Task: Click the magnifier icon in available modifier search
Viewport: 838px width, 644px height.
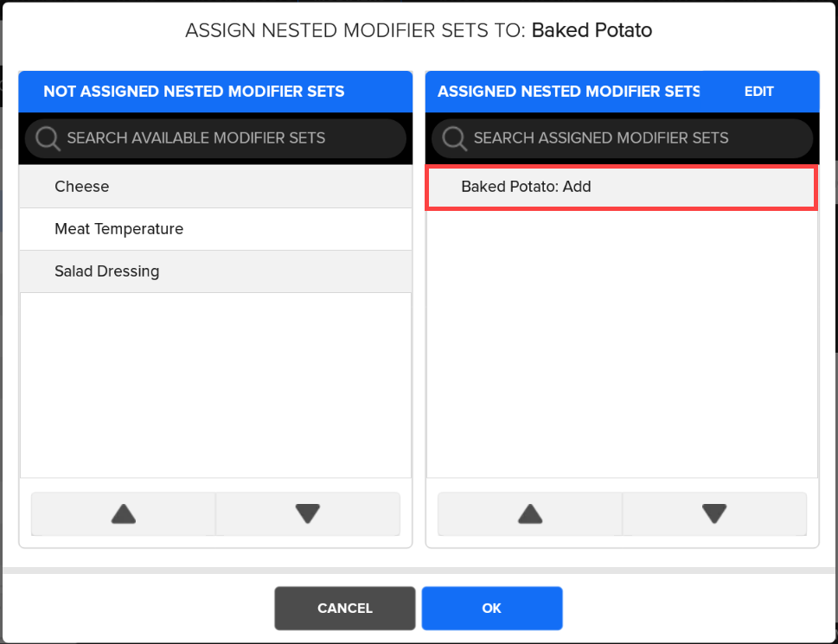Action: [48, 138]
